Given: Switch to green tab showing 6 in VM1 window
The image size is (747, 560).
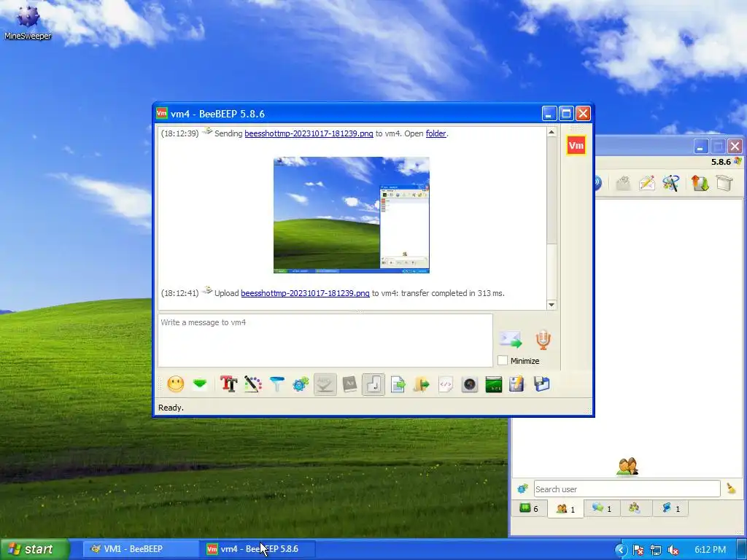Looking at the screenshot, I should point(529,508).
